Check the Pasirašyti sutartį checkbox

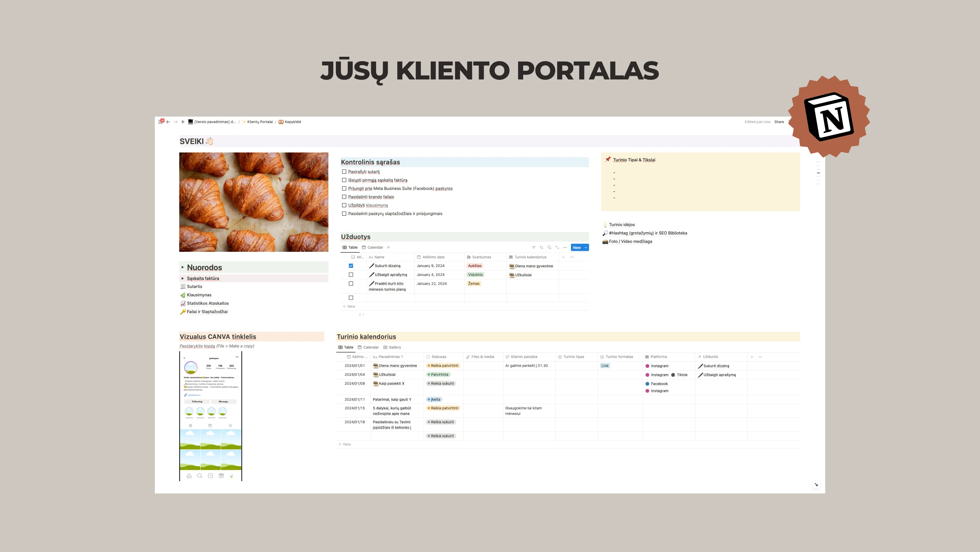coord(344,172)
